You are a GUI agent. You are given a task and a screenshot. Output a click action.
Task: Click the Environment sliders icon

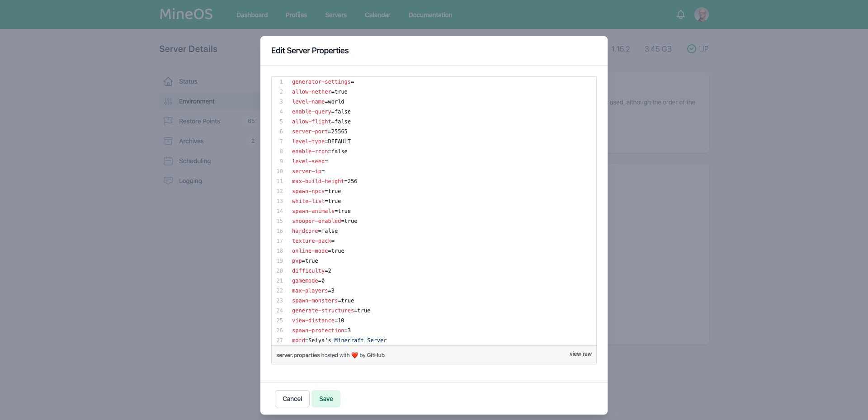[x=168, y=101]
